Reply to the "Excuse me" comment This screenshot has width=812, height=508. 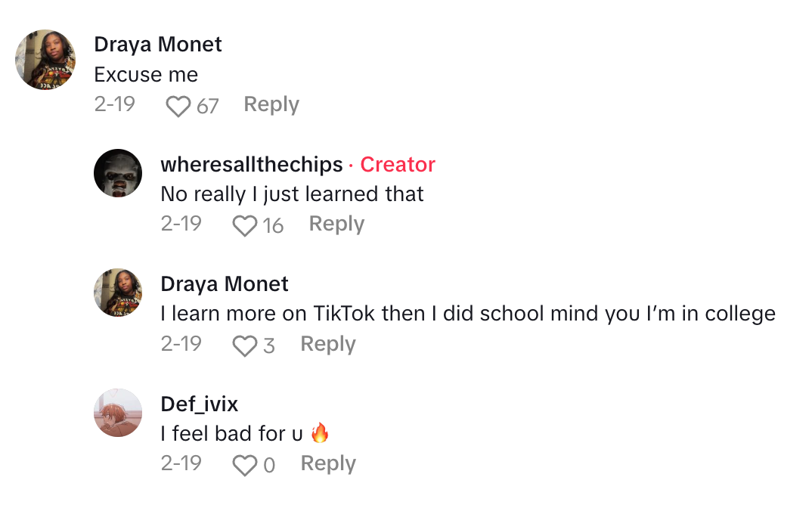click(271, 104)
